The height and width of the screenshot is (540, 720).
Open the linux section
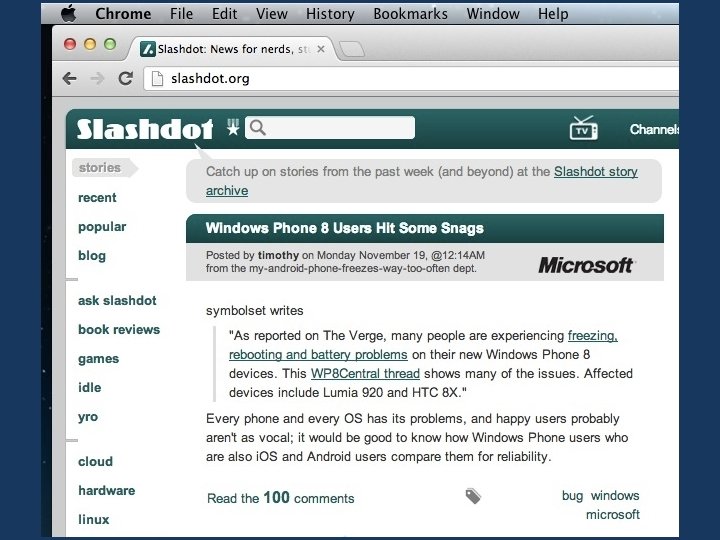tap(94, 519)
